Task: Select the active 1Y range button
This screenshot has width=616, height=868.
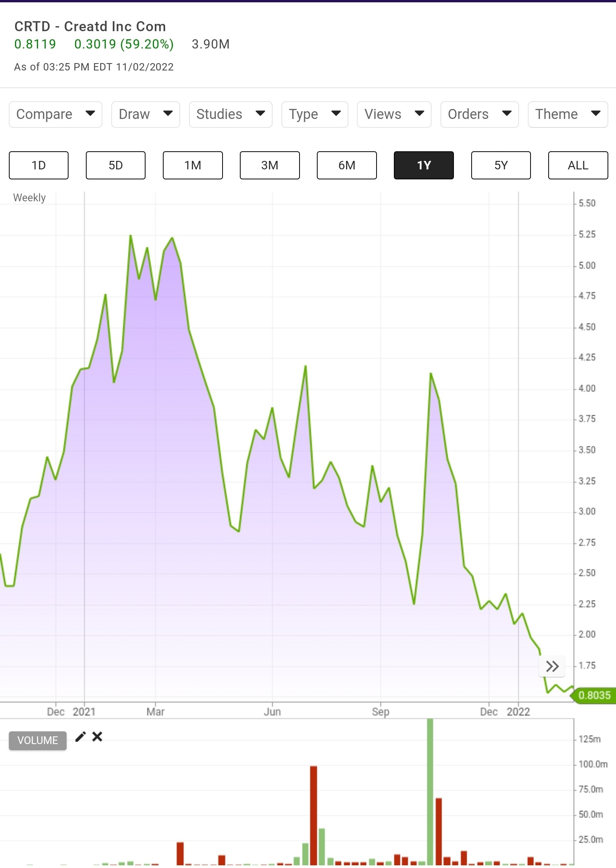Action: pyautogui.click(x=423, y=165)
